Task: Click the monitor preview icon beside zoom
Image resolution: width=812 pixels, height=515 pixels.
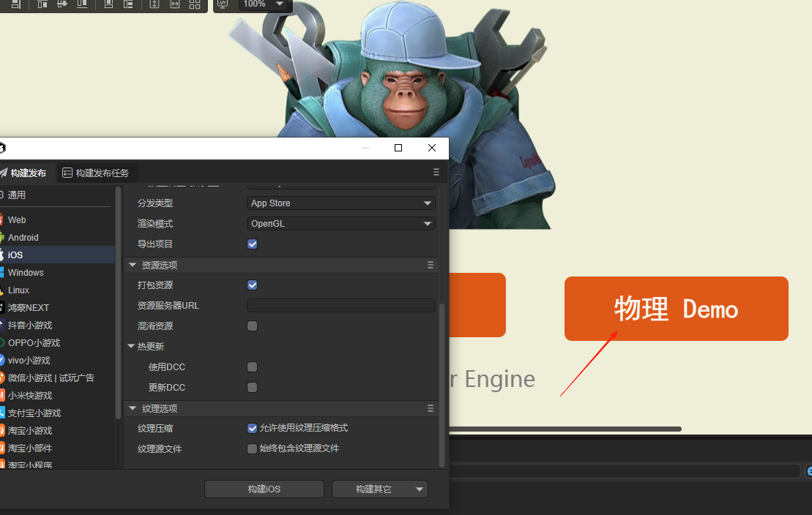Action: 223,4
